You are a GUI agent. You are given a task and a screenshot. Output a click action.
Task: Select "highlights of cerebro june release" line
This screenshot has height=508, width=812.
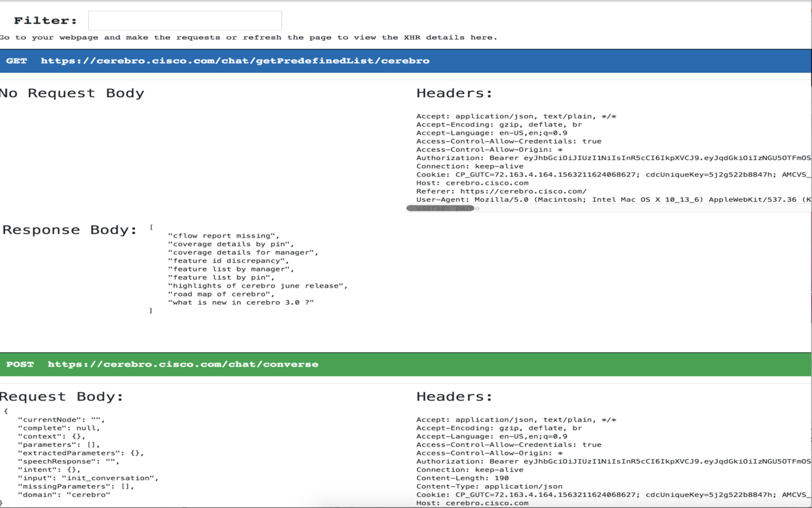(x=258, y=286)
